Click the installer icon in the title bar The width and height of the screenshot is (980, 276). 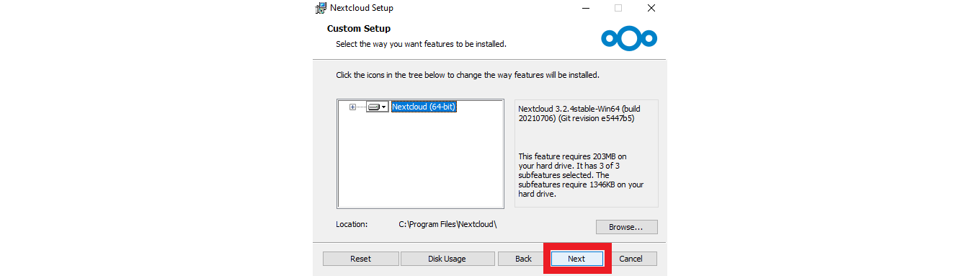321,9
